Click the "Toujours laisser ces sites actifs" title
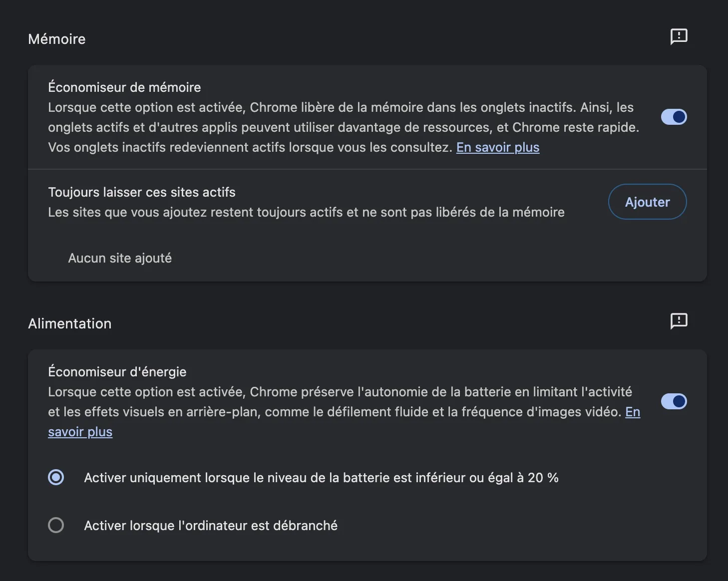Viewport: 728px width, 581px height. (142, 192)
